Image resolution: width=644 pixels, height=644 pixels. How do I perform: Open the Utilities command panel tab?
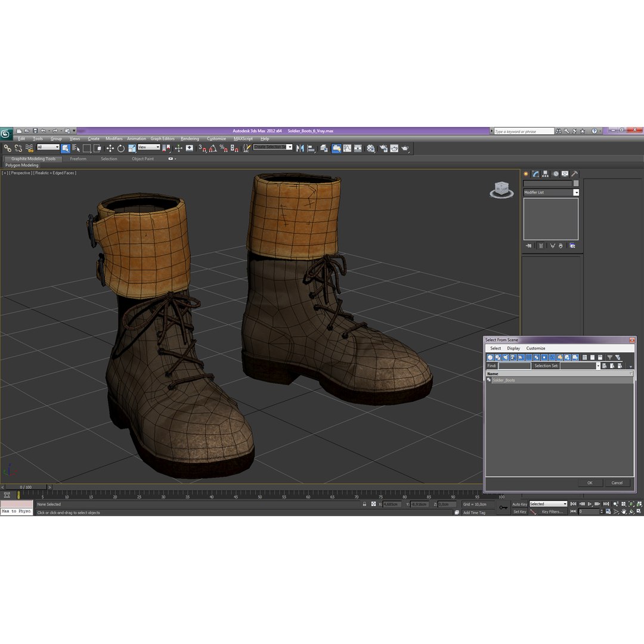point(575,174)
